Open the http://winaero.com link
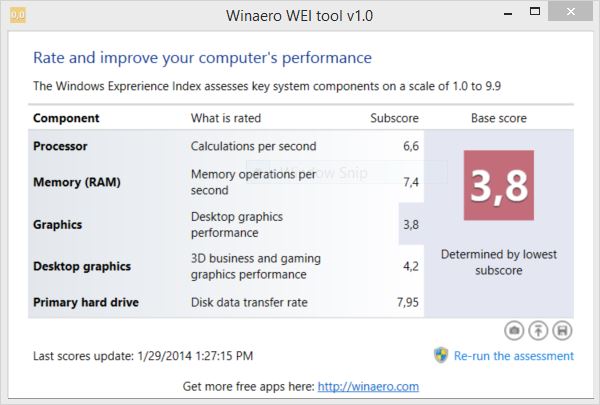The width and height of the screenshot is (600, 405). pyautogui.click(x=368, y=387)
